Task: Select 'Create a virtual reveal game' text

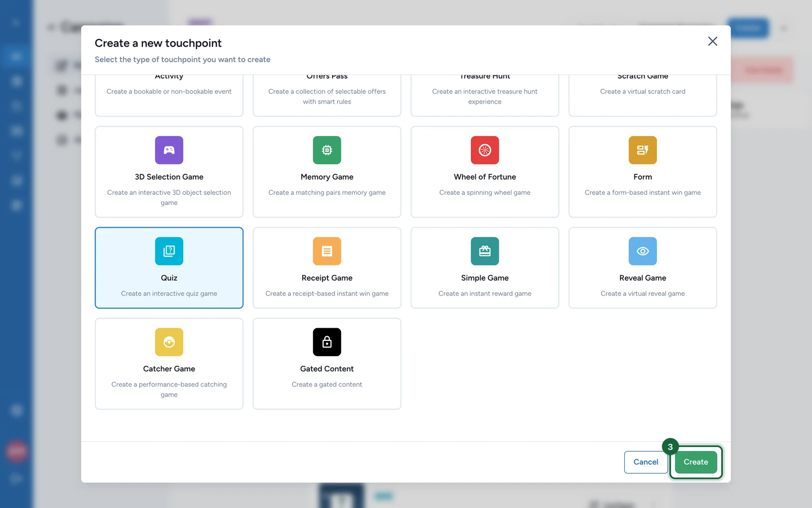Action: 642,294
